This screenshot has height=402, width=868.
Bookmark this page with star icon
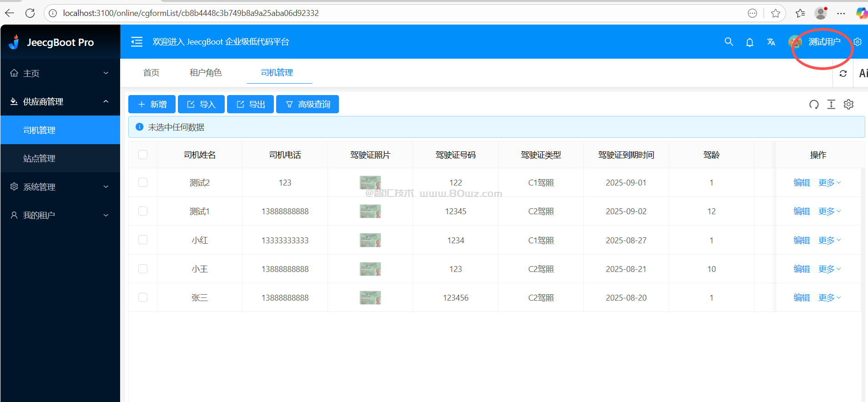776,13
